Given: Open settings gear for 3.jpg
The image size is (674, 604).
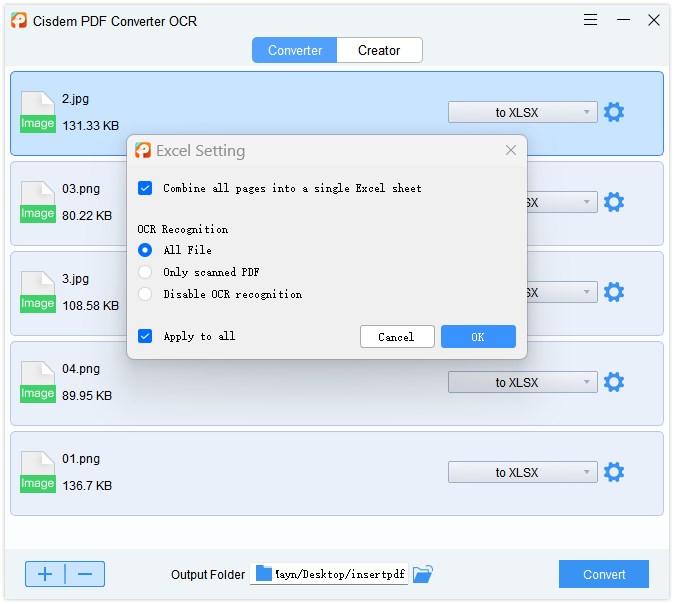Looking at the screenshot, I should click(x=613, y=292).
